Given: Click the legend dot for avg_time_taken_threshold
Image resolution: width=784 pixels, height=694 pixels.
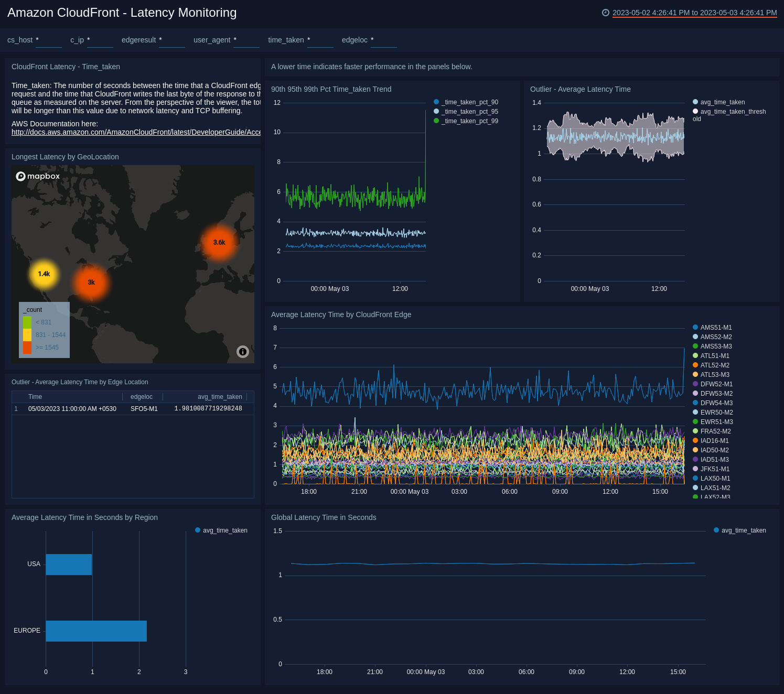Looking at the screenshot, I should click(x=695, y=111).
